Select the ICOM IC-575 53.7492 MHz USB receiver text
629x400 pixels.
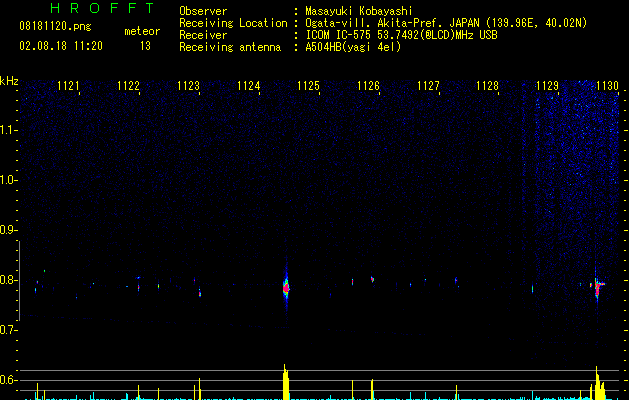401,35
